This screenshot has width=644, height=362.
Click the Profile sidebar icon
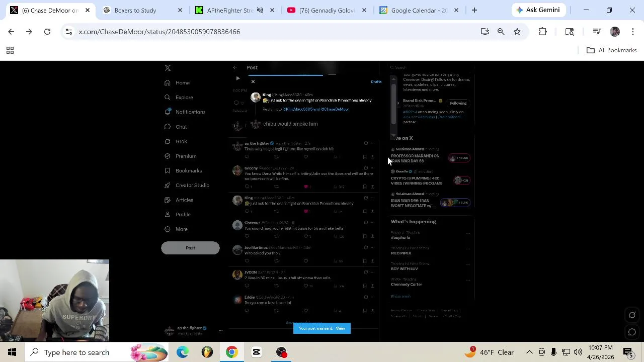[168, 214]
